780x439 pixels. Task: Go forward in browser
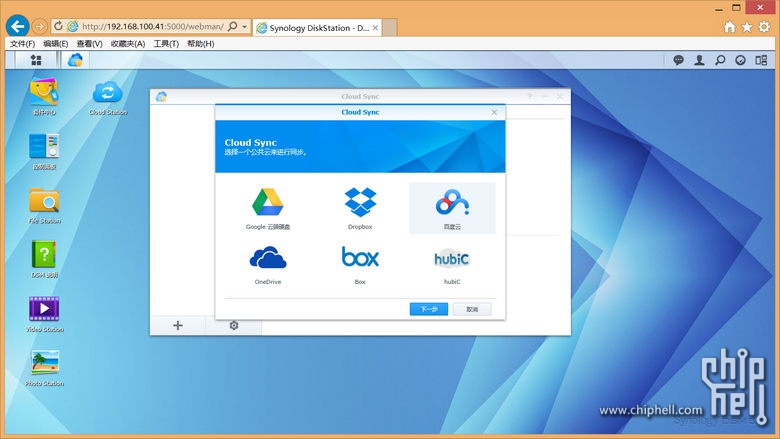[40, 26]
